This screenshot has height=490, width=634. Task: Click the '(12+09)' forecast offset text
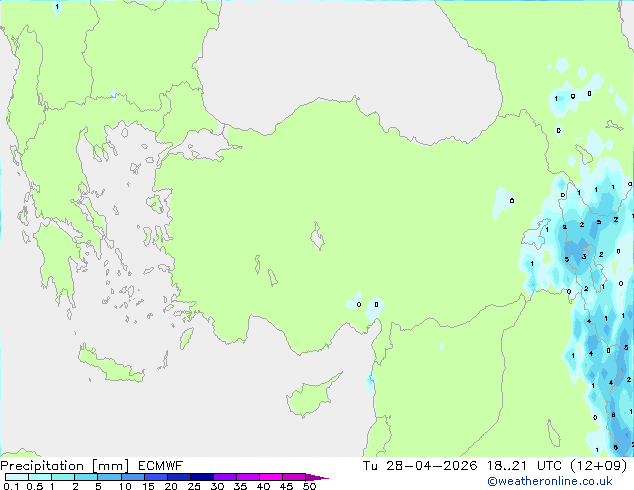(x=599, y=466)
